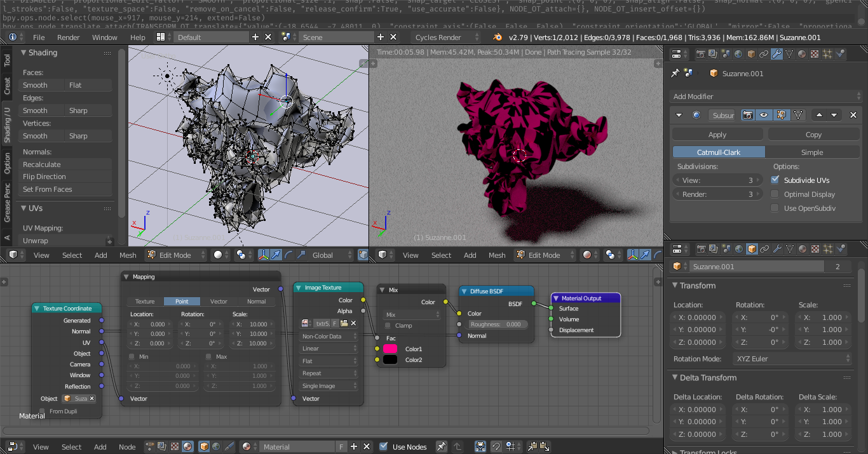The width and height of the screenshot is (868, 454).
Task: Open viewport shading menu in right 3D view
Action: [x=590, y=255]
